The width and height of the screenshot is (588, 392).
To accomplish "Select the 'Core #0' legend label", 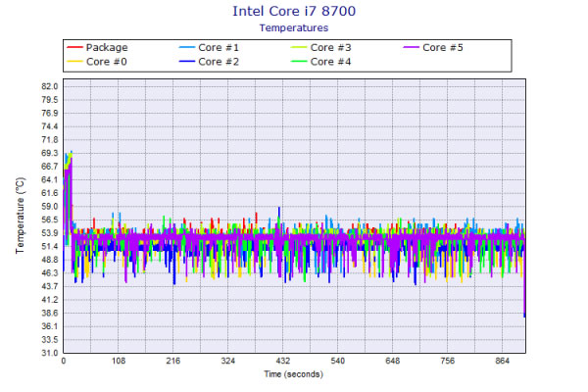I will 107,62.
